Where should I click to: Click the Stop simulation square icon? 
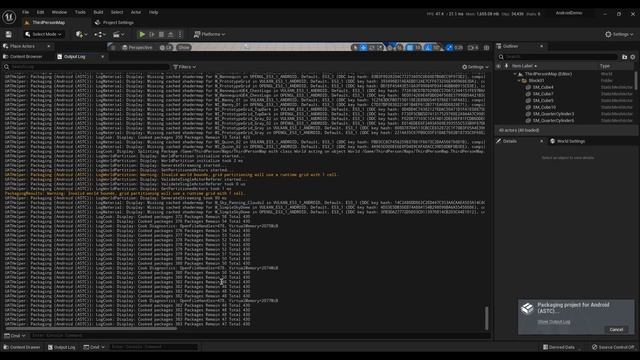pos(161,34)
